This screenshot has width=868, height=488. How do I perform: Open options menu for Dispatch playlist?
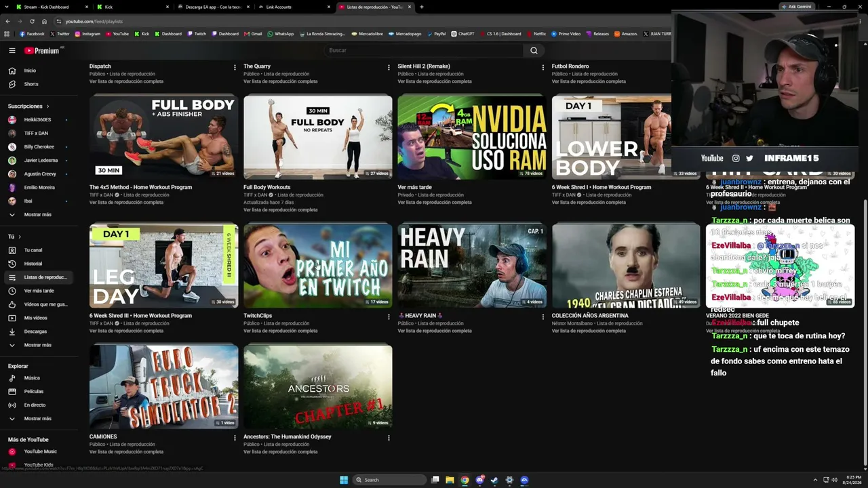click(x=235, y=67)
